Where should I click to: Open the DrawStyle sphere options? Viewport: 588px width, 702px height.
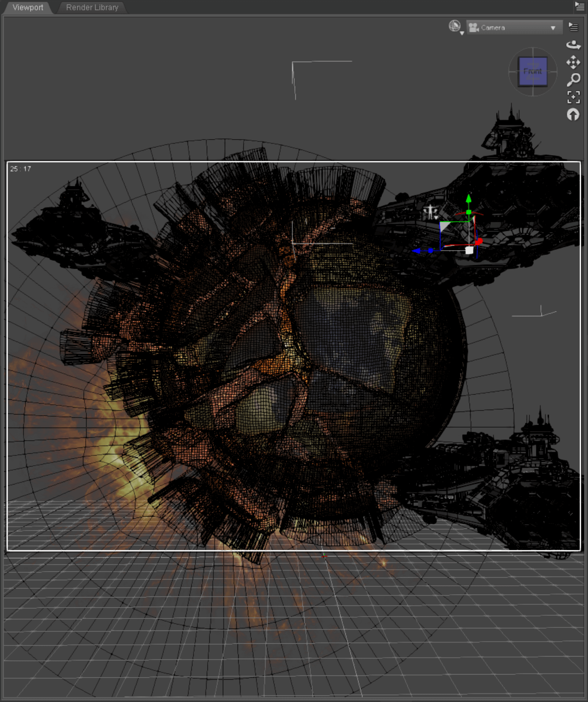click(456, 27)
